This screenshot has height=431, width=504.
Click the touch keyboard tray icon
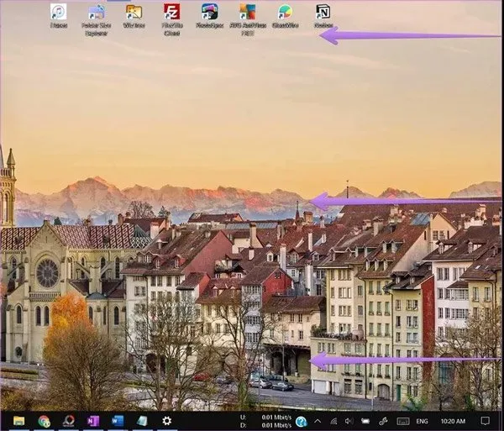tap(402, 421)
